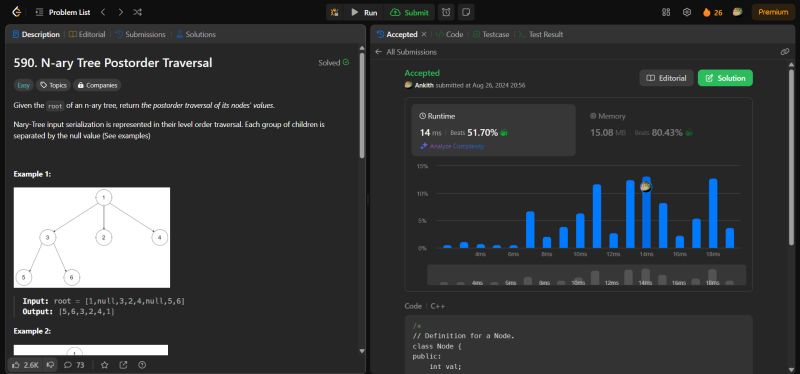Screen dimensions: 800x374
Task: Toggle the dislike thumbs-down button
Action: pyautogui.click(x=50, y=365)
